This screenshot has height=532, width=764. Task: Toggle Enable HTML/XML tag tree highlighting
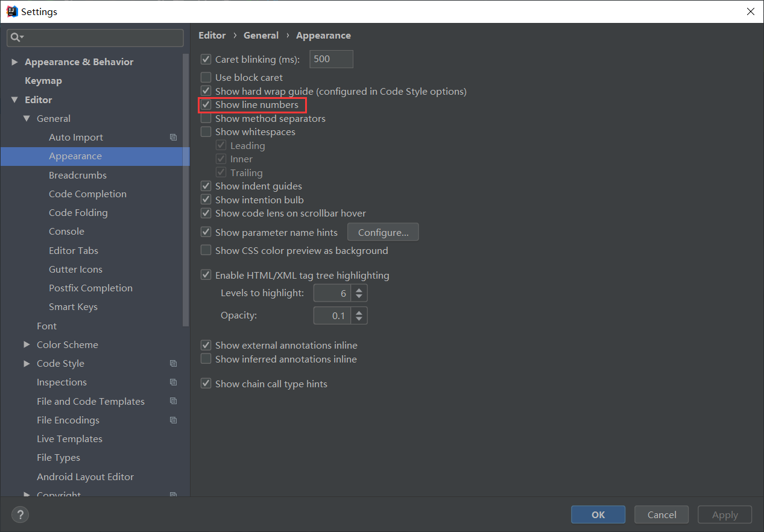(206, 275)
